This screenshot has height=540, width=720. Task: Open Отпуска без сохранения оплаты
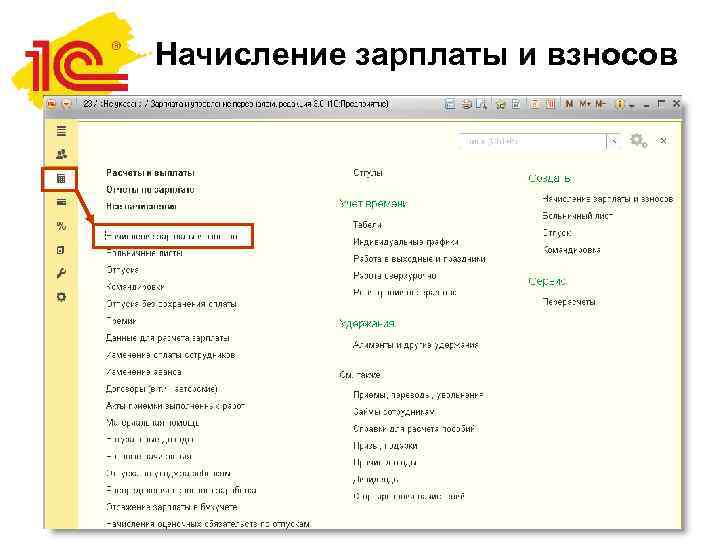[x=171, y=304]
